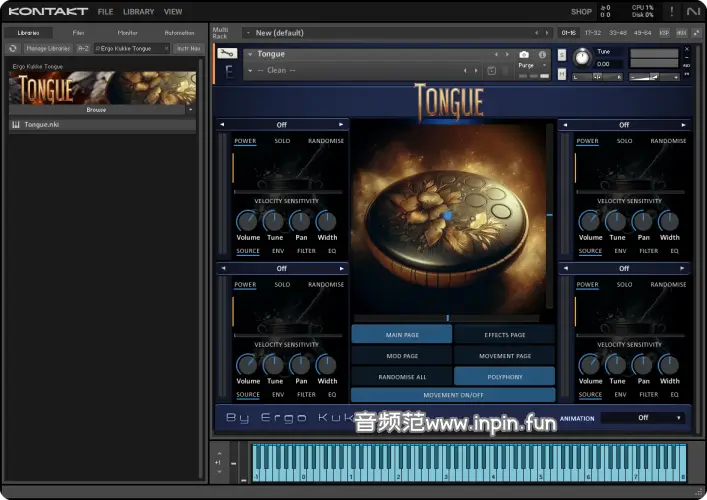707x500 pixels.
Task: Minimize the rack view via expand icon
Action: click(x=697, y=33)
